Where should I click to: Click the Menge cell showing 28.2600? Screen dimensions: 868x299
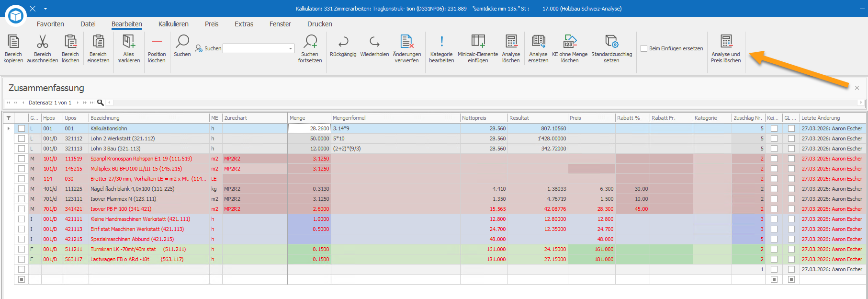309,128
